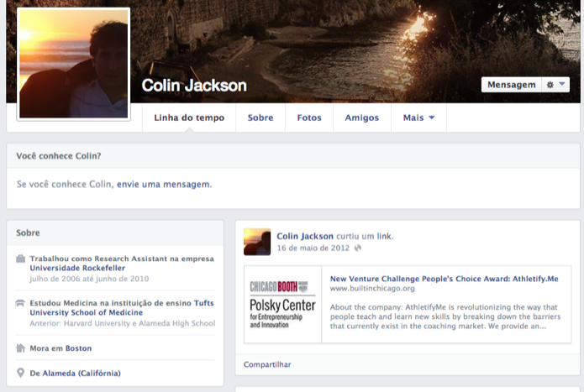
Task: Click the school building education icon
Action: 20,303
